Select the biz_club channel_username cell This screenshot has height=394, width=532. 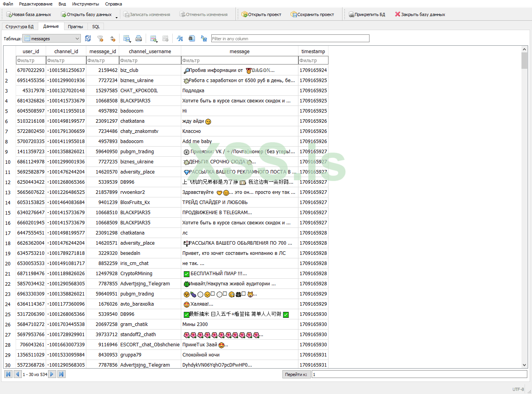(150, 70)
